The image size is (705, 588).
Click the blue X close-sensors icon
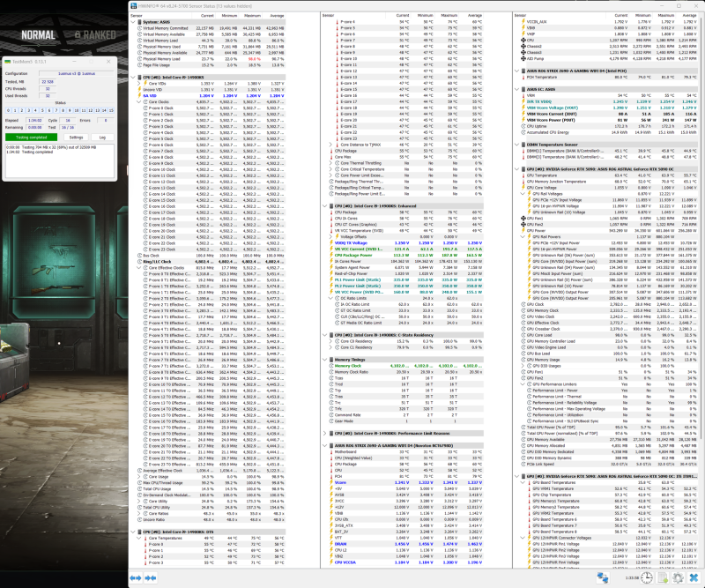point(694,577)
